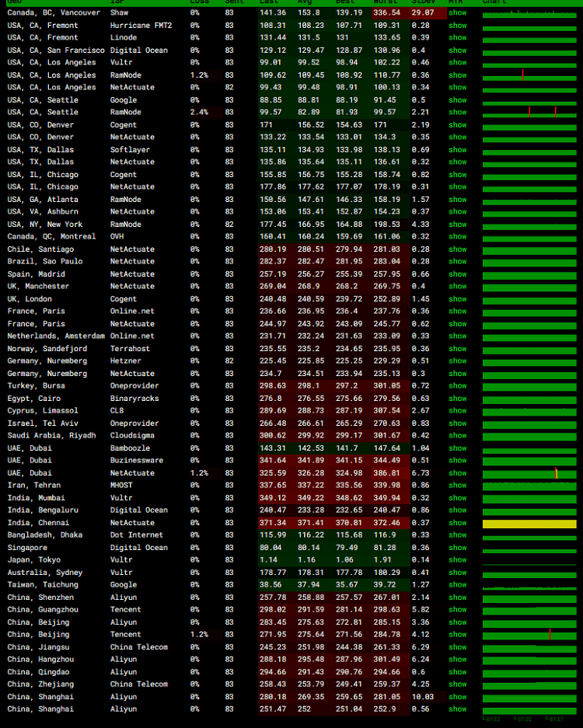This screenshot has height=728, width=583.
Task: Click show link for Hurricane FMT2 Fremont
Action: pyautogui.click(x=458, y=25)
